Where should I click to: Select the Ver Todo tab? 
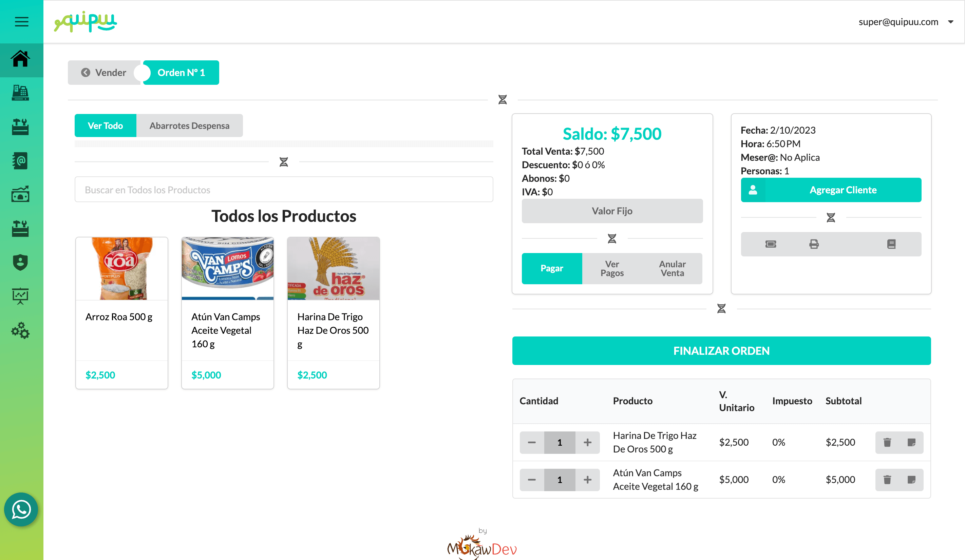105,125
